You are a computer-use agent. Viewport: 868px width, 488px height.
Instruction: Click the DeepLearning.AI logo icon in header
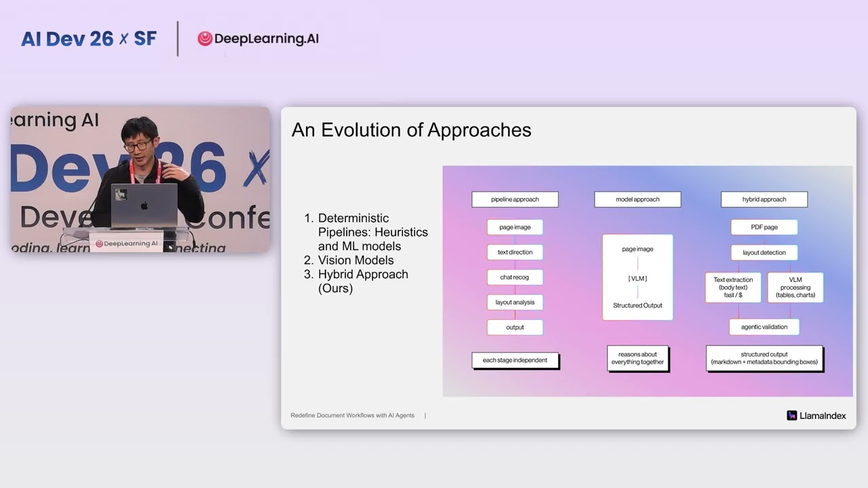205,39
